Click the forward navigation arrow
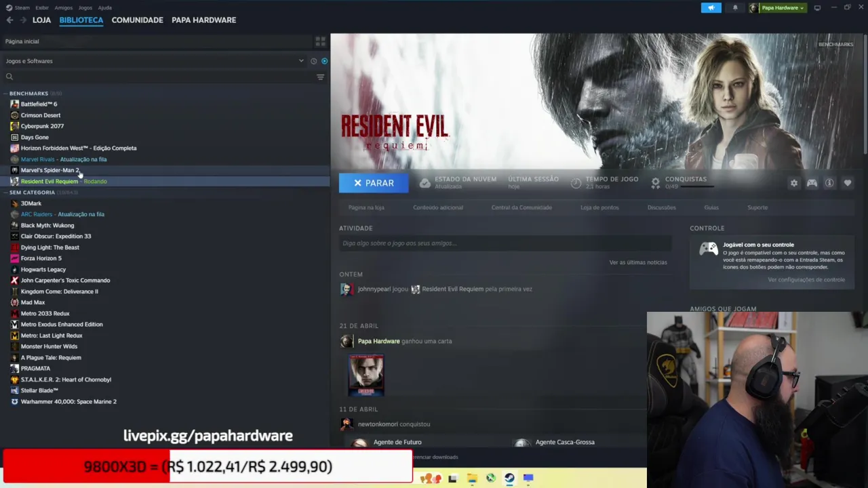Image resolution: width=868 pixels, height=488 pixels. point(23,20)
